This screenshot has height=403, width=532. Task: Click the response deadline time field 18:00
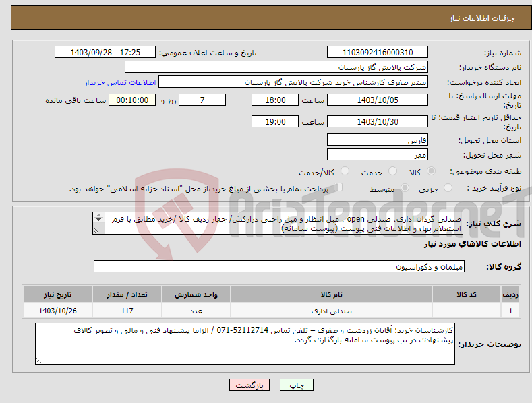point(275,100)
